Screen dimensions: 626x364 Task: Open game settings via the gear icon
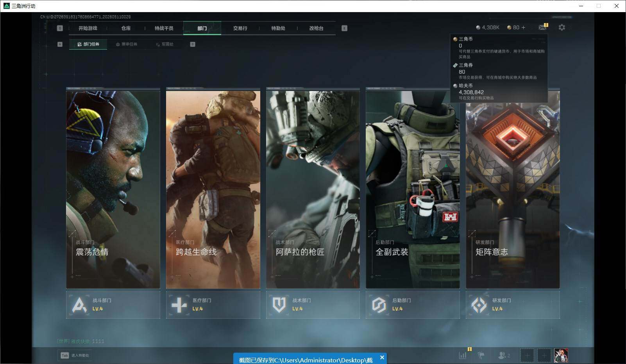pyautogui.click(x=562, y=27)
